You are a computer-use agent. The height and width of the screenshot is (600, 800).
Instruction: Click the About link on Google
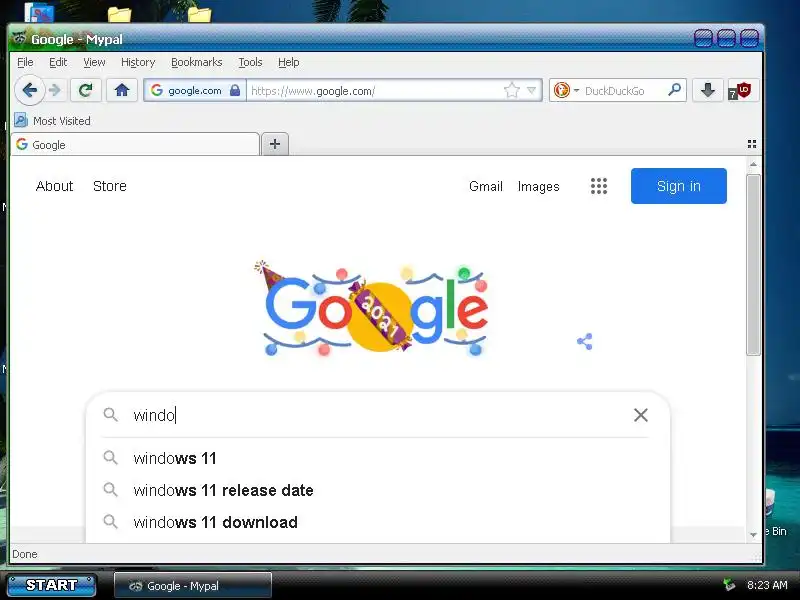click(x=55, y=186)
